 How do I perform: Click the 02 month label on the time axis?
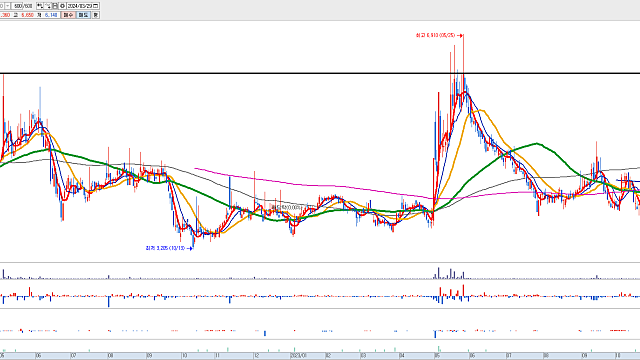[x=328, y=356]
